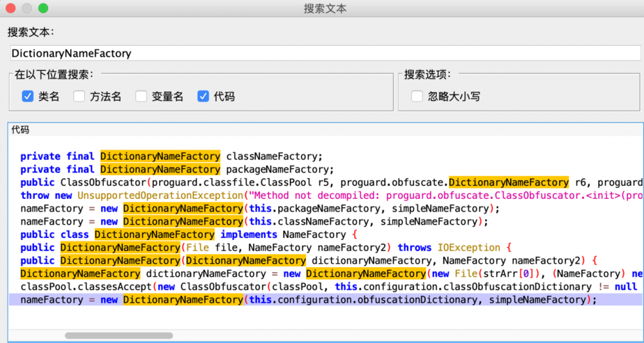Click the green maximize window button

43,8
